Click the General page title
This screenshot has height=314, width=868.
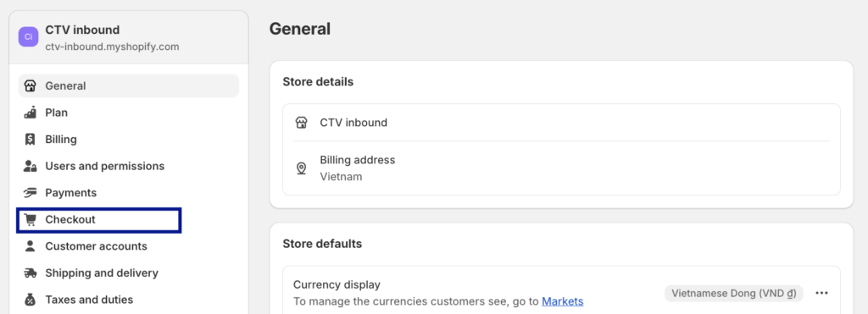tap(300, 29)
